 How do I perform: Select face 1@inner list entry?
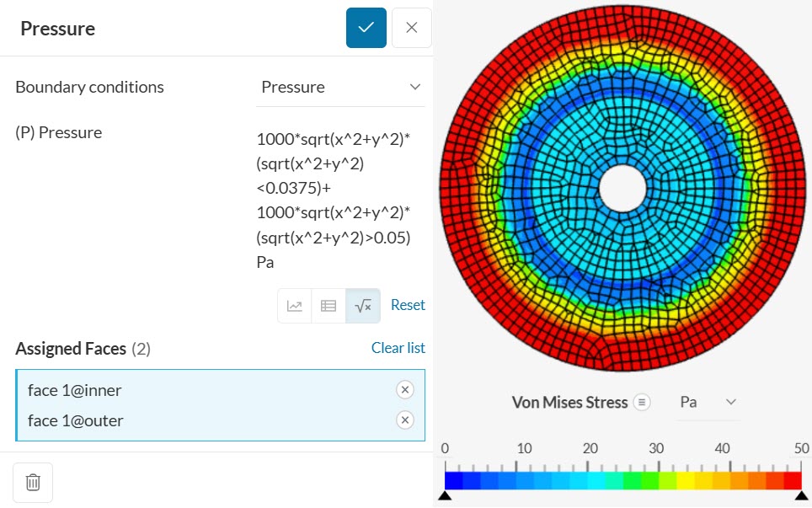[74, 390]
